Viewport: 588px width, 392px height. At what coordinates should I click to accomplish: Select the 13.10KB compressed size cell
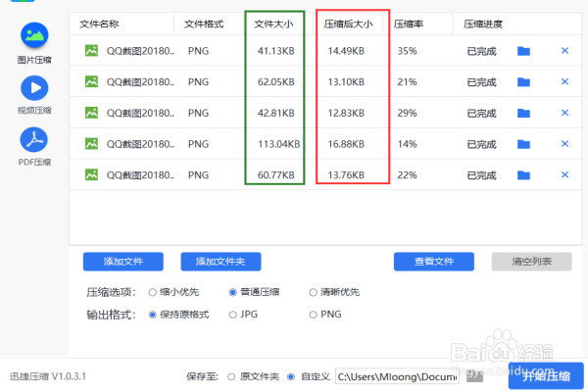click(346, 82)
